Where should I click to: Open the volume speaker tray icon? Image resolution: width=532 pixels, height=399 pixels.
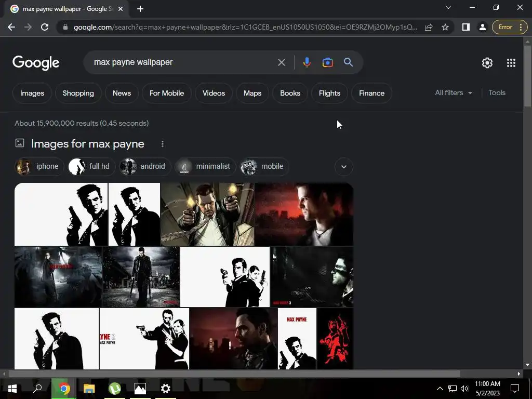pyautogui.click(x=464, y=389)
